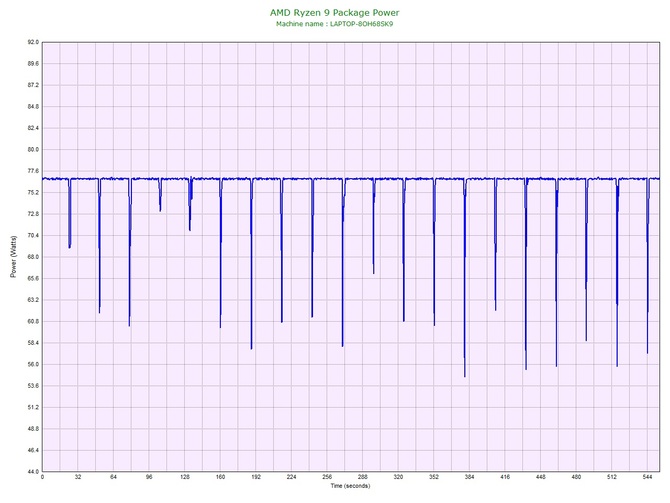Click the chart title AMD Ryzen 9 Package Power

(x=335, y=13)
